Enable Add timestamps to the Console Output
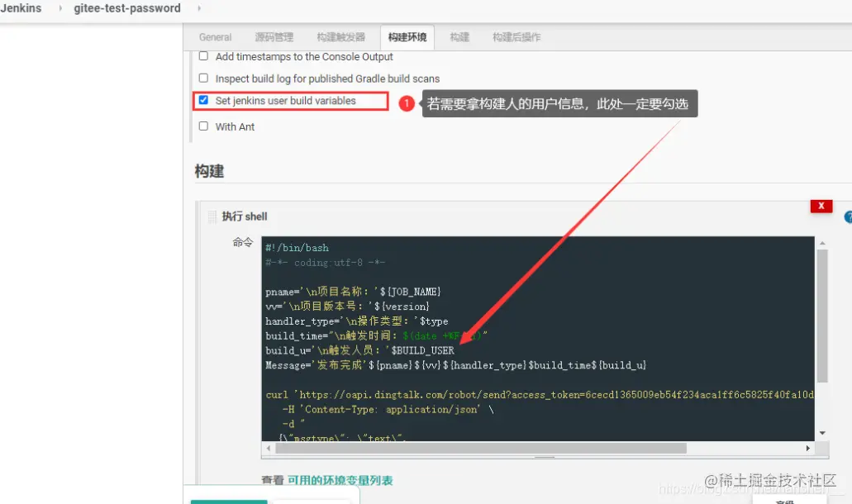This screenshot has height=504, width=852. click(x=203, y=56)
